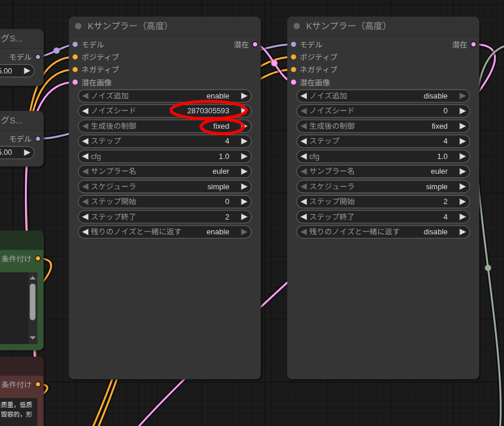The image size is (504, 426).
Task: Collapse the left Kサンプラー node via its dot
Action: coord(78,26)
